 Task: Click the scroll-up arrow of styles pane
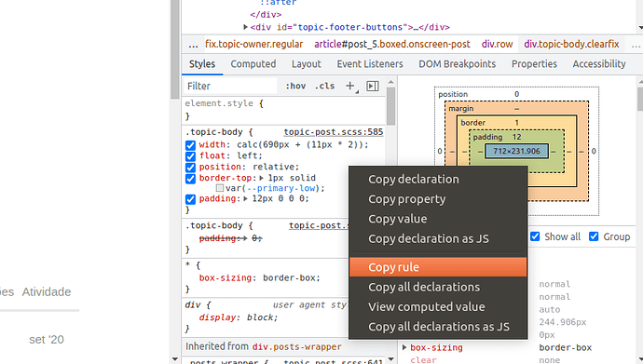[x=390, y=82]
